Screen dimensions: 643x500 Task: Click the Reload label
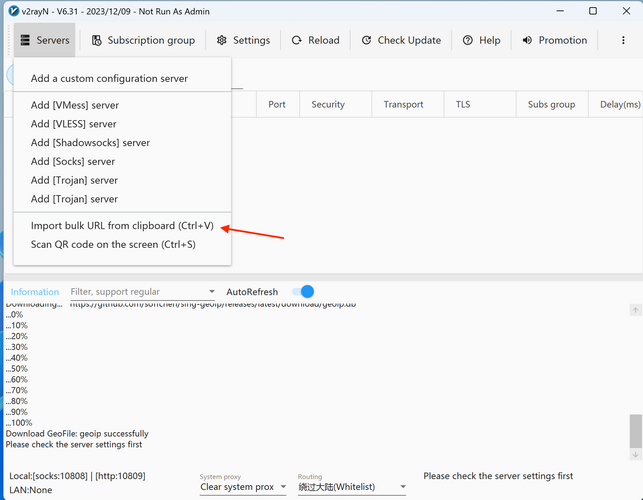tap(324, 40)
